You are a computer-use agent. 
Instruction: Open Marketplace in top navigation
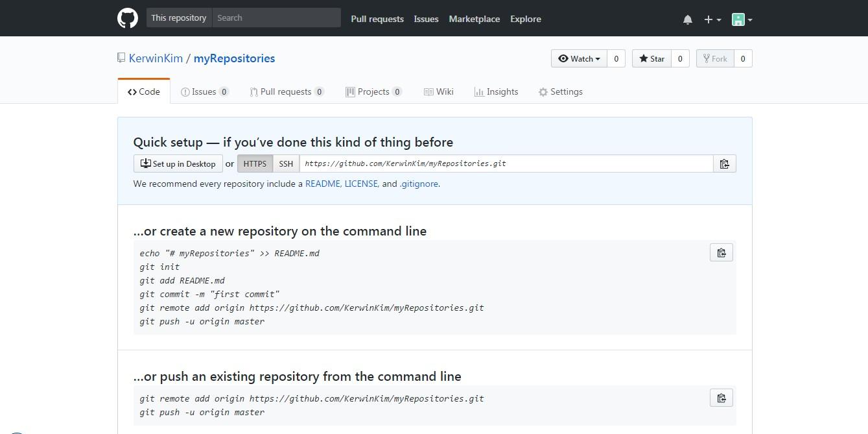(475, 19)
